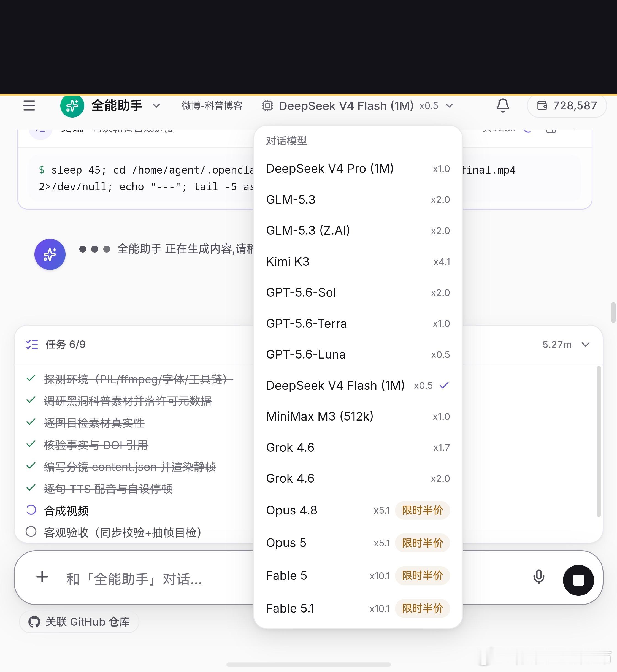Image resolution: width=617 pixels, height=672 pixels.
Task: Select MiniMax M3 (512k) model
Action: (358, 416)
